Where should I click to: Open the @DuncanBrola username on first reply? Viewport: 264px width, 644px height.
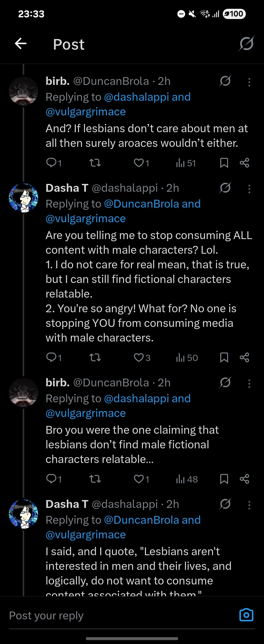coord(111,81)
